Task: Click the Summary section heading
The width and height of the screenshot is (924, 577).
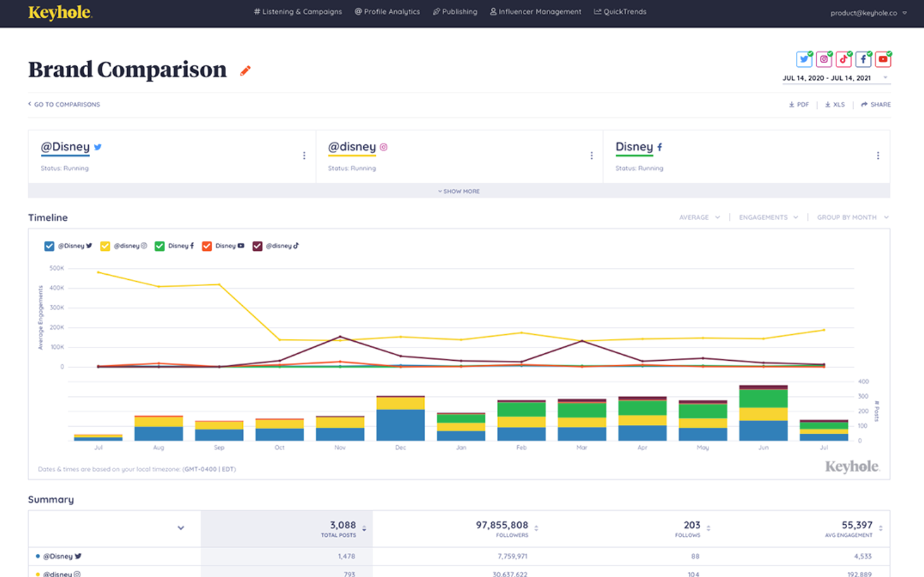Action: tap(51, 500)
